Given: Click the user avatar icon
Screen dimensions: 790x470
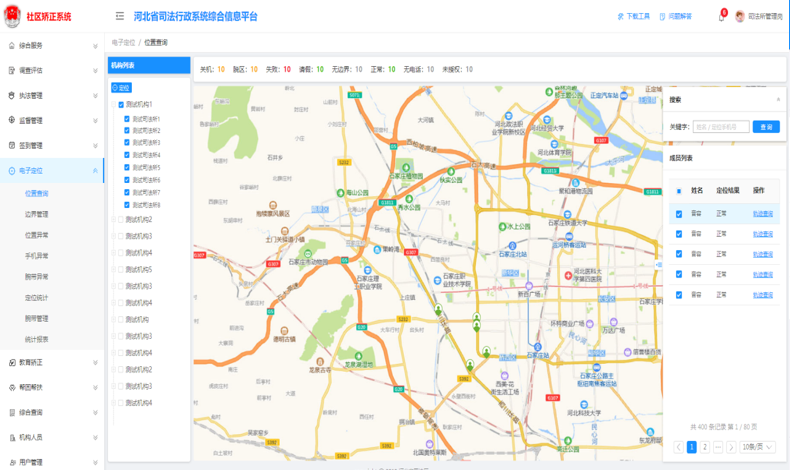Looking at the screenshot, I should [x=740, y=17].
